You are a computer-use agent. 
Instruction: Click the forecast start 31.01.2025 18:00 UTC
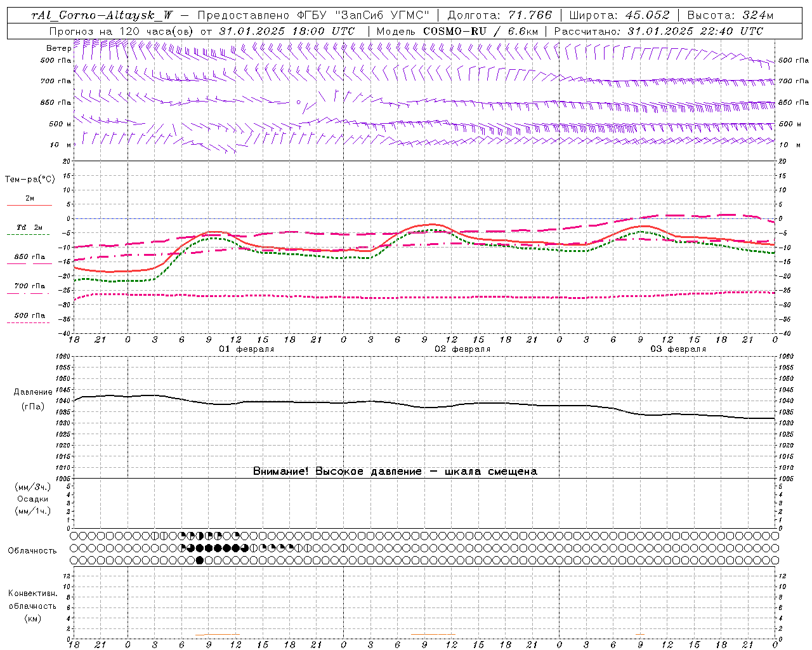pos(287,31)
